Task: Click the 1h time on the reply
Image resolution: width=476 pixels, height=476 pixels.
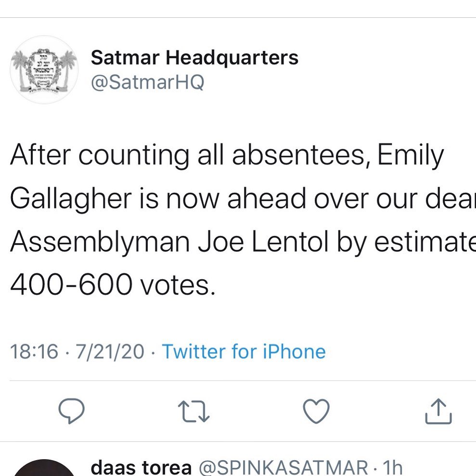Action: pyautogui.click(x=391, y=468)
